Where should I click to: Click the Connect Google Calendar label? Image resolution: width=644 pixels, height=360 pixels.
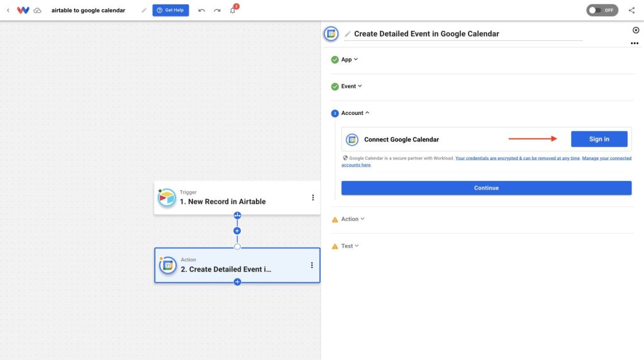[401, 139]
